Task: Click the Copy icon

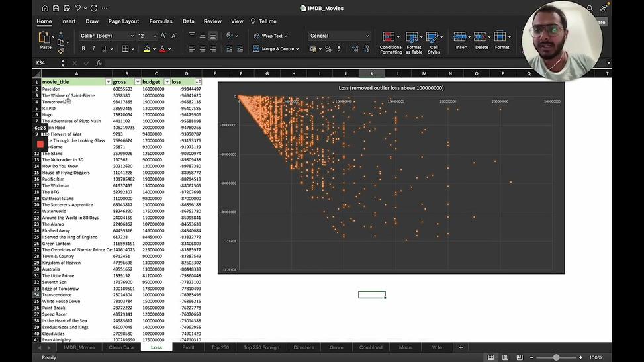Action: pos(61,42)
